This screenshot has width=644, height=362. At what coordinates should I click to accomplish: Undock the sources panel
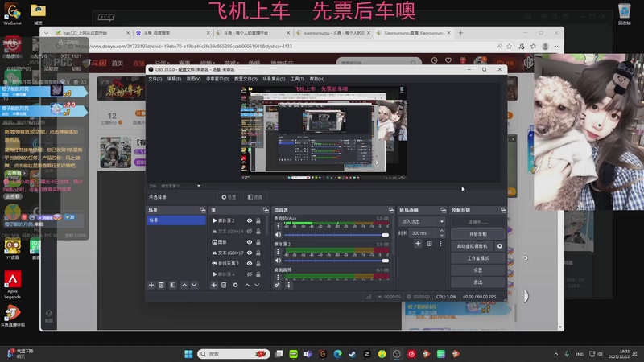[266, 210]
